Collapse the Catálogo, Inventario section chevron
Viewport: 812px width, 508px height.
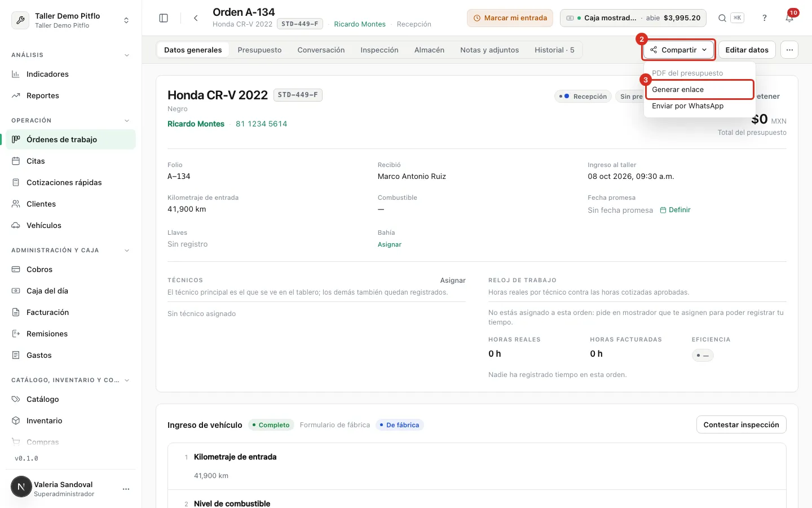[127, 380]
